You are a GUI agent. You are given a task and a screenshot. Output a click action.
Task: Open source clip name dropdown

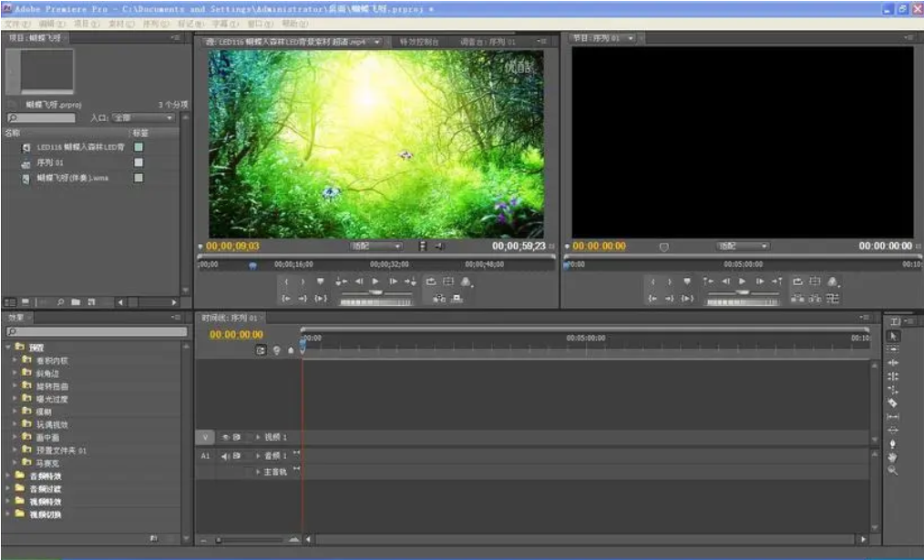point(377,42)
